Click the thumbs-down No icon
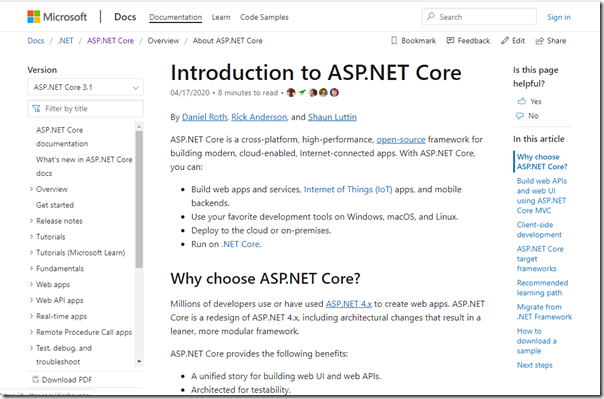The image size is (604, 399). (x=520, y=116)
